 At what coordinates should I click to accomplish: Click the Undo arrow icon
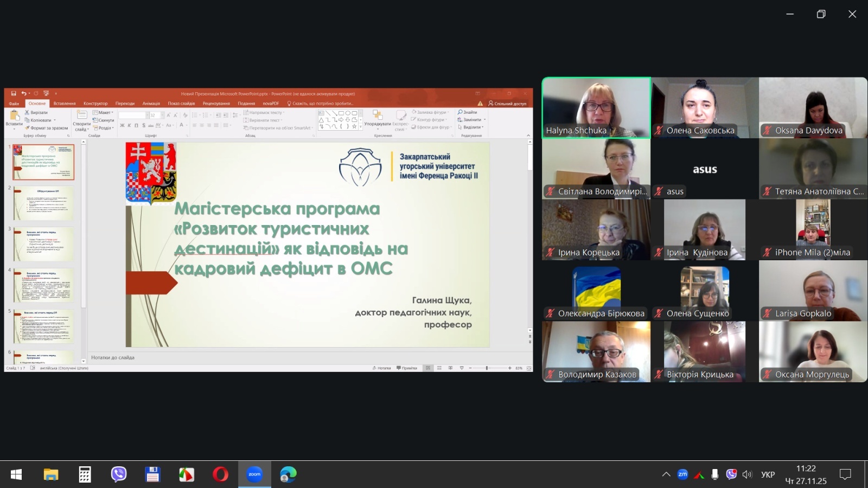coord(23,93)
